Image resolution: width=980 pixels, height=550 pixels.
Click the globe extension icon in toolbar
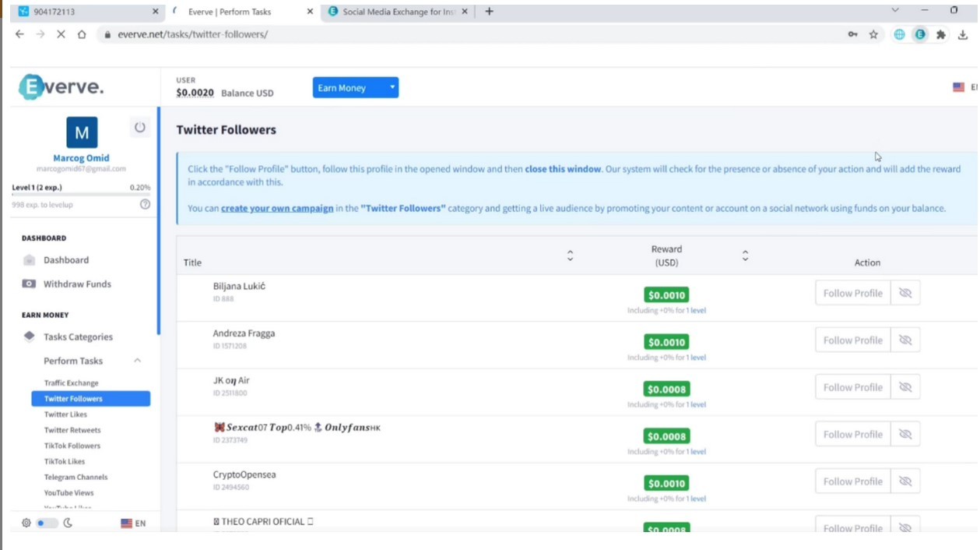click(900, 34)
